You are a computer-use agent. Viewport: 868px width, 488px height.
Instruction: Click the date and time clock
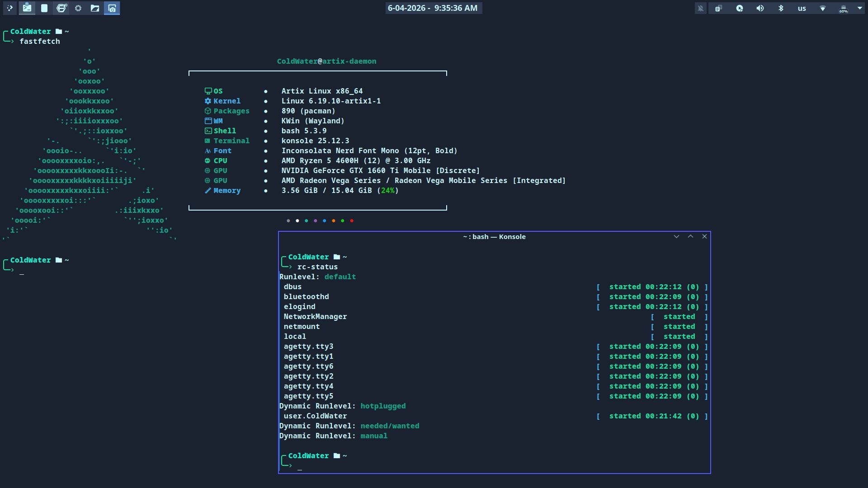coord(433,8)
